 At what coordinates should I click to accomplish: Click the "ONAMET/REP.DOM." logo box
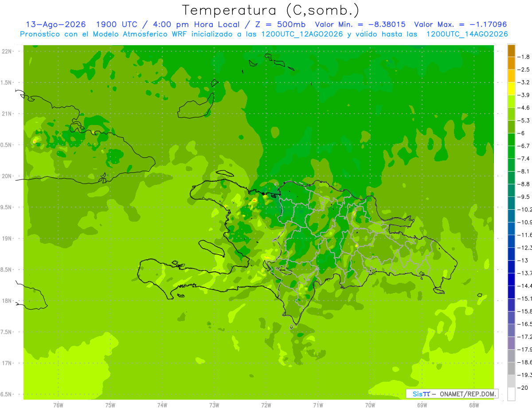452,394
